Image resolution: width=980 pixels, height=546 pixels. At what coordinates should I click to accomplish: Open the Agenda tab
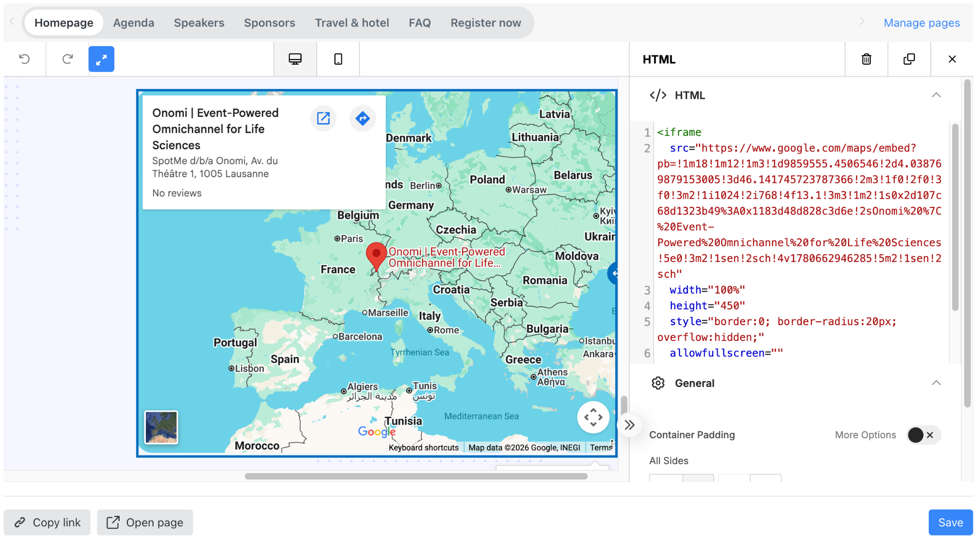pyautogui.click(x=134, y=23)
